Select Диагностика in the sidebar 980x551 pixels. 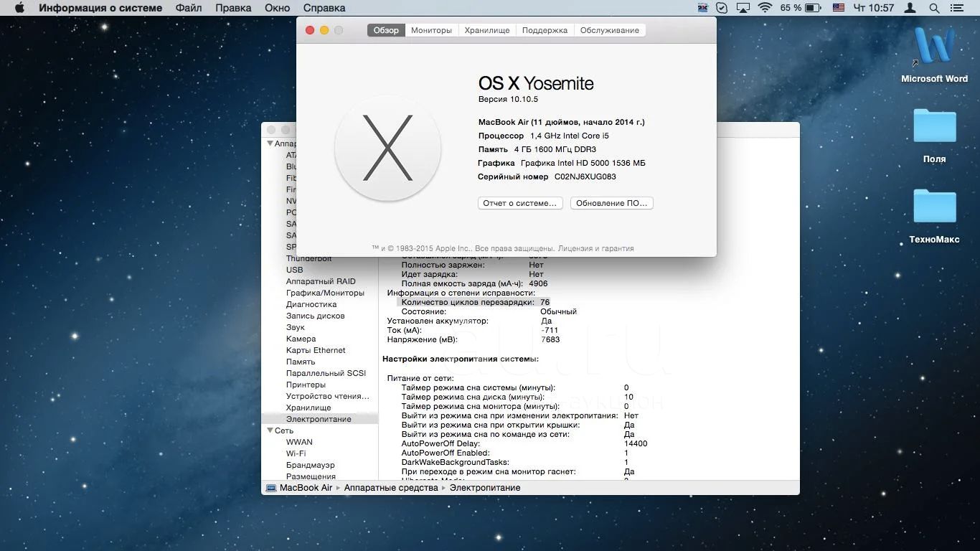pyautogui.click(x=311, y=304)
